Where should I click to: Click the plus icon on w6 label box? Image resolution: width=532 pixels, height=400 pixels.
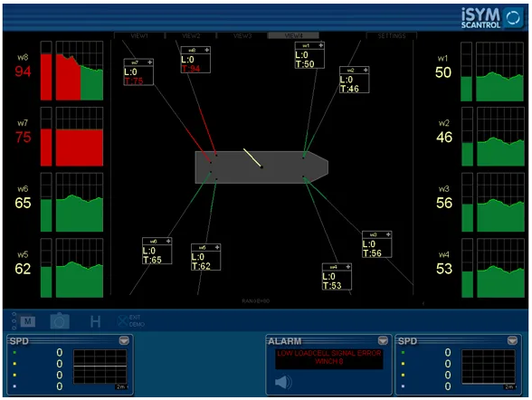[x=168, y=241]
